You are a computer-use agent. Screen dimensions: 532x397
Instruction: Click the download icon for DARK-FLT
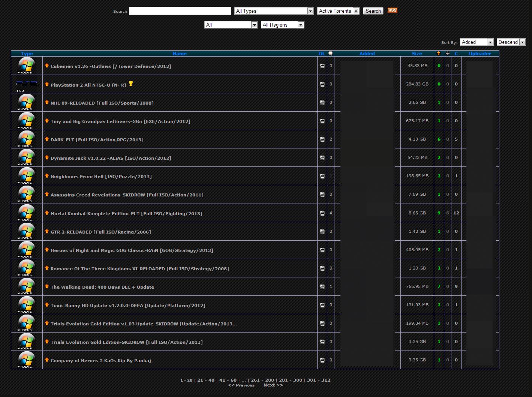coord(322,139)
